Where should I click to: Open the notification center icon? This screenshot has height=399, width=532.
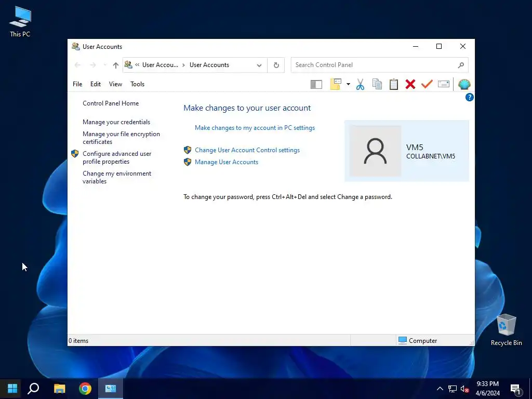pyautogui.click(x=516, y=390)
